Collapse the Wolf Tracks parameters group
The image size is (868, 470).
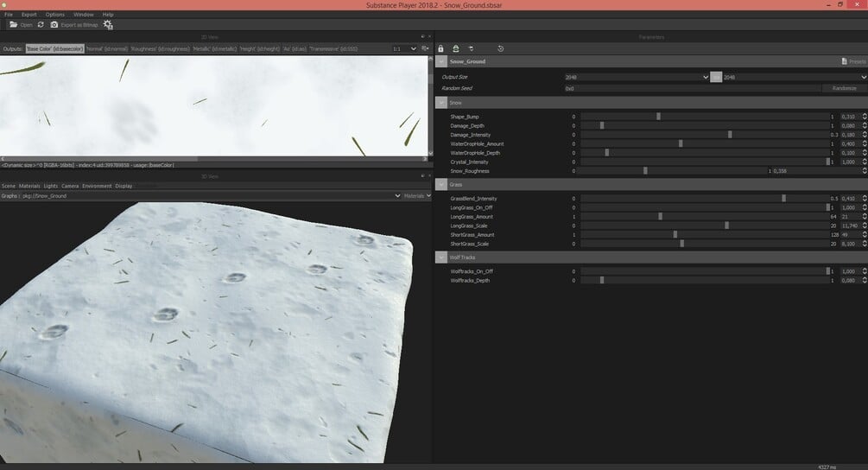(x=441, y=257)
